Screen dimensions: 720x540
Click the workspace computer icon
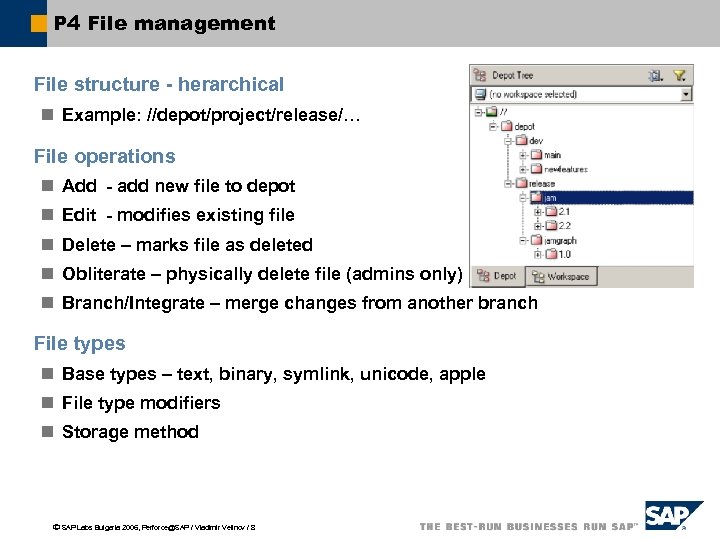[480, 94]
